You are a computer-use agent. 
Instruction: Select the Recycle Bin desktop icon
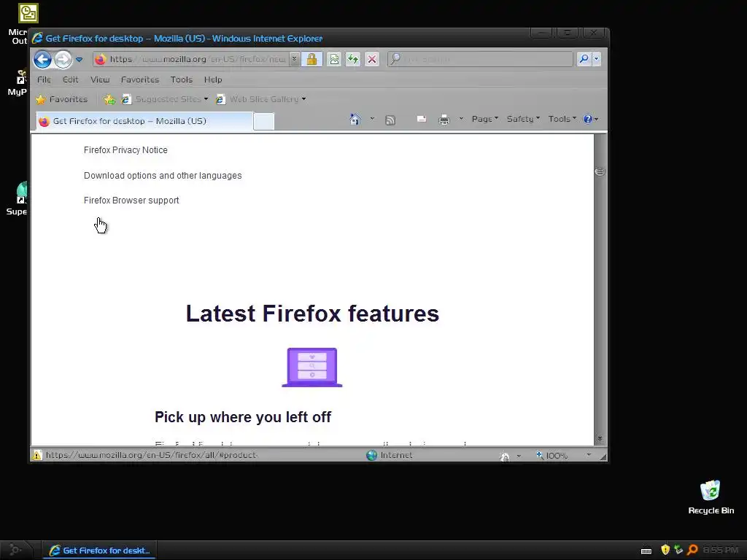(x=711, y=497)
